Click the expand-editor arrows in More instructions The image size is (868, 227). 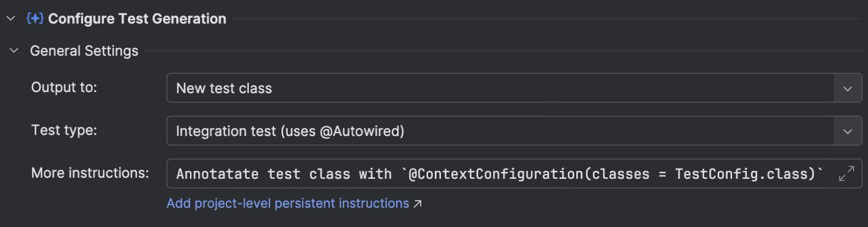846,173
